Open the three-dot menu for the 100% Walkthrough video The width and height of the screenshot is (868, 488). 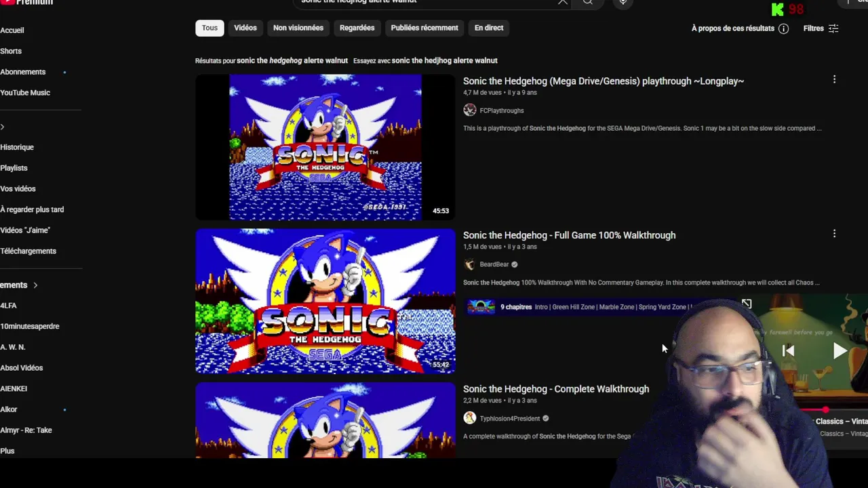pos(834,234)
